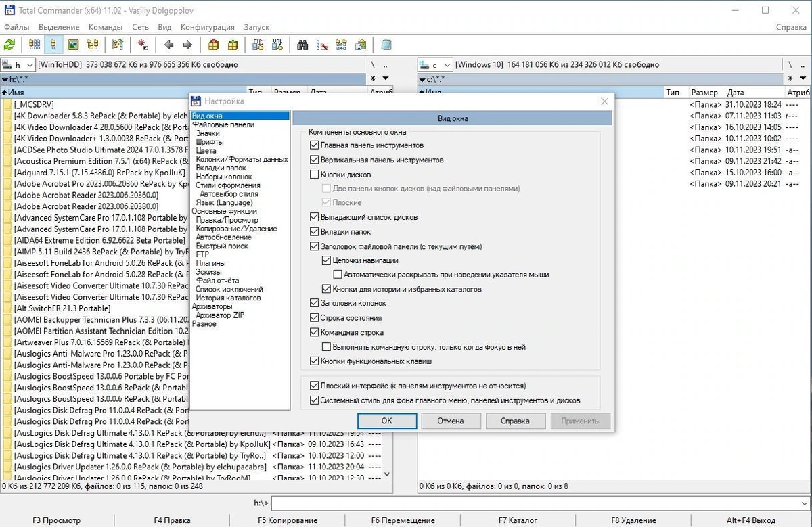The width and height of the screenshot is (812, 527).
Task: Click F5 Копирование function key button
Action: (288, 520)
